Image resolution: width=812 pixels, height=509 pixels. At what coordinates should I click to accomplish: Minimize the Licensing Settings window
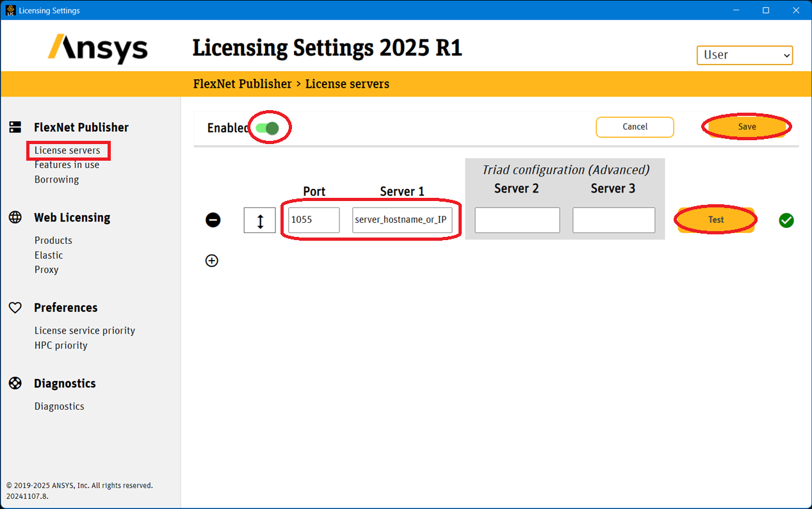tap(736, 10)
